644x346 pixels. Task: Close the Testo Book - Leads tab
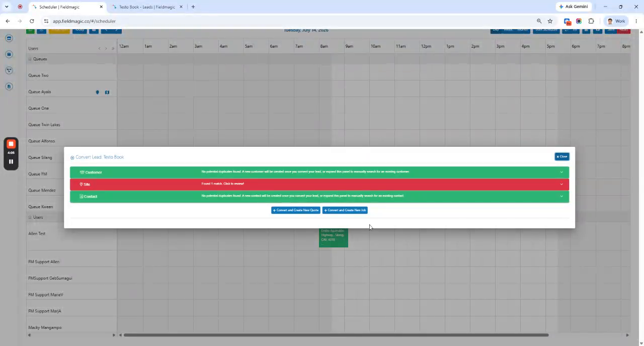click(x=182, y=7)
